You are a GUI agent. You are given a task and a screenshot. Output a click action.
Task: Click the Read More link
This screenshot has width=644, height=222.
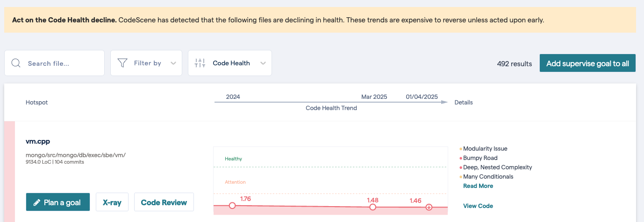pos(478,186)
